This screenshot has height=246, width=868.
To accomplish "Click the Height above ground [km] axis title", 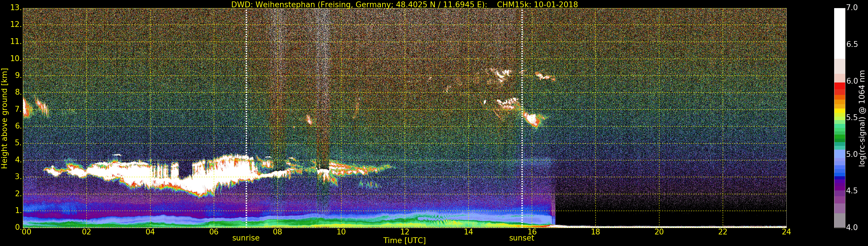I will click(x=4, y=118).
